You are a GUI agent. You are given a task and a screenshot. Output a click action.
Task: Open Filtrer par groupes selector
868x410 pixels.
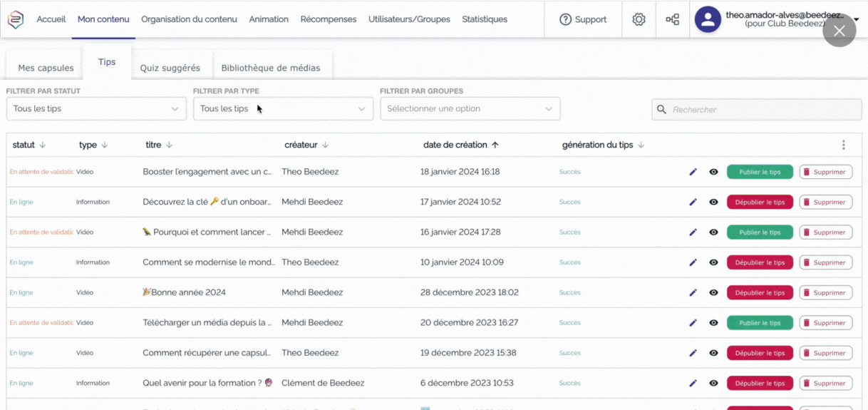(470, 109)
